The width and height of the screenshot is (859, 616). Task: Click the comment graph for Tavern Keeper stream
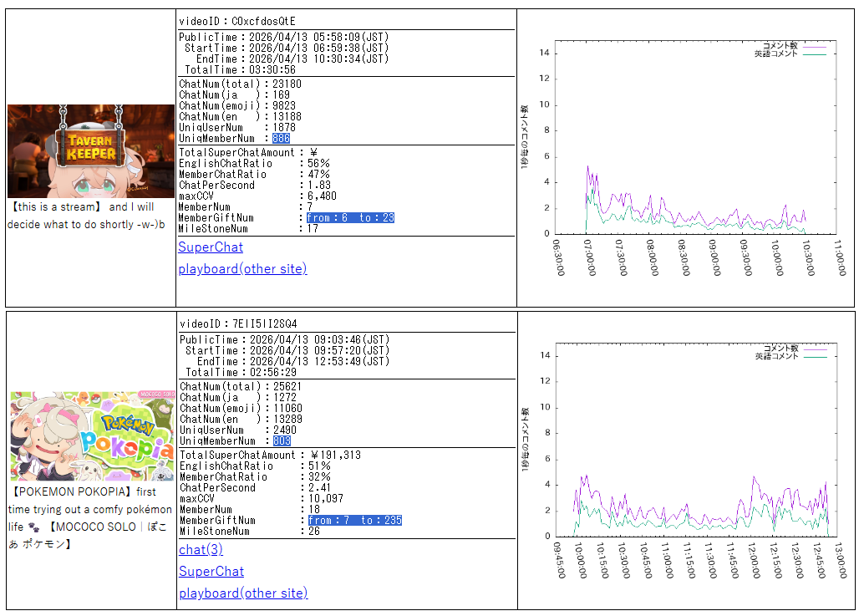[684, 158]
